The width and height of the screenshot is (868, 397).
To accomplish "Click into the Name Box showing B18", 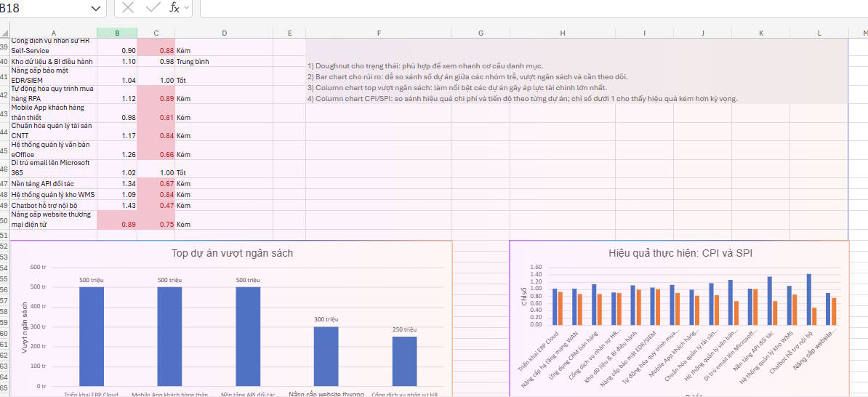I will click(44, 8).
